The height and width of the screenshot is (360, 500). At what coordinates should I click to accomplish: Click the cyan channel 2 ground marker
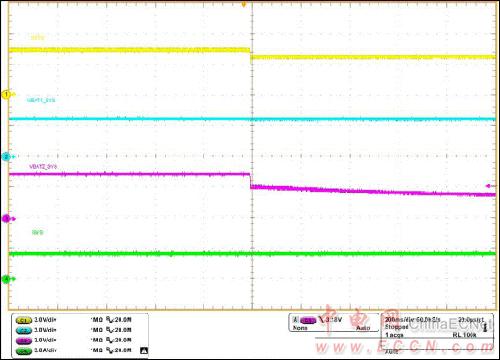click(7, 156)
